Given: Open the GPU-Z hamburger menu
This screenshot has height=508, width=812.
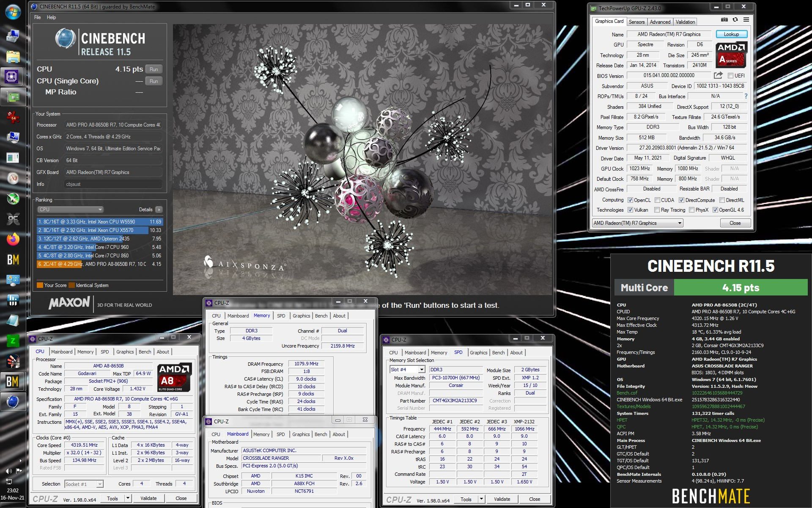Looking at the screenshot, I should coord(746,20).
